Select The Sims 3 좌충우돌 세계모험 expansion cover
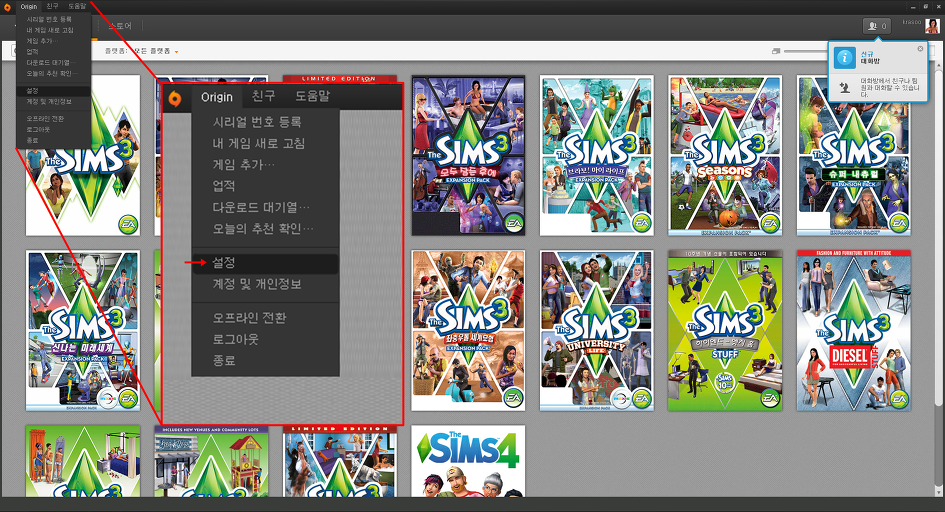Viewport: 945px width, 512px height. (x=468, y=331)
